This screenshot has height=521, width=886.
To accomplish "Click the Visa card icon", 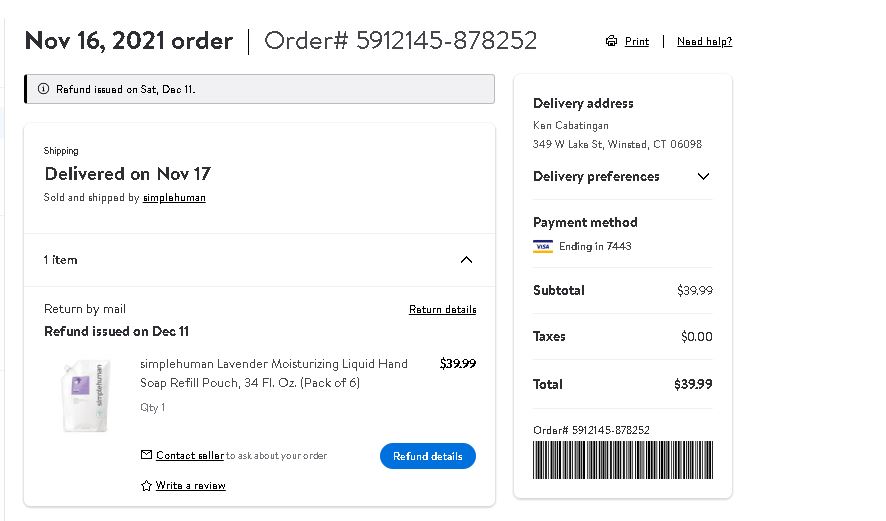I will 542,246.
